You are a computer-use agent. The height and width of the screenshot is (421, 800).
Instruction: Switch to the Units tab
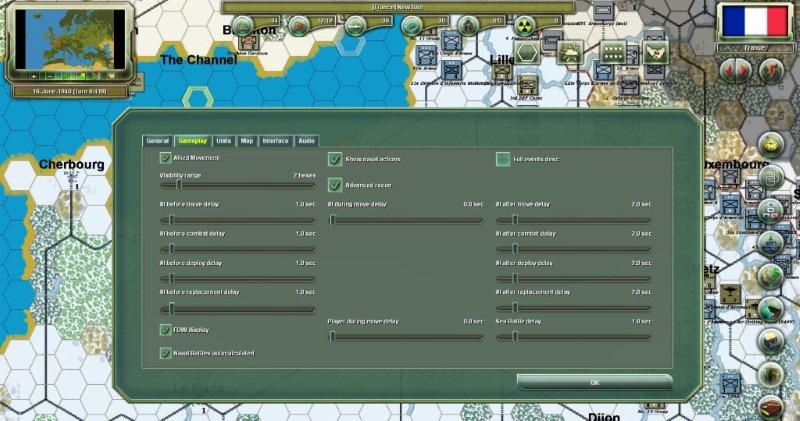223,141
